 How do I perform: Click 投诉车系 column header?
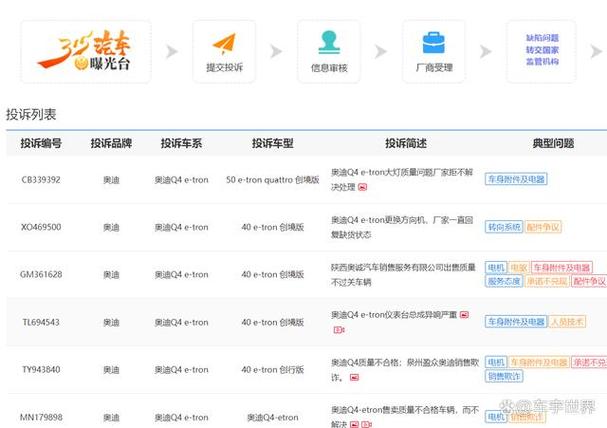click(x=181, y=144)
